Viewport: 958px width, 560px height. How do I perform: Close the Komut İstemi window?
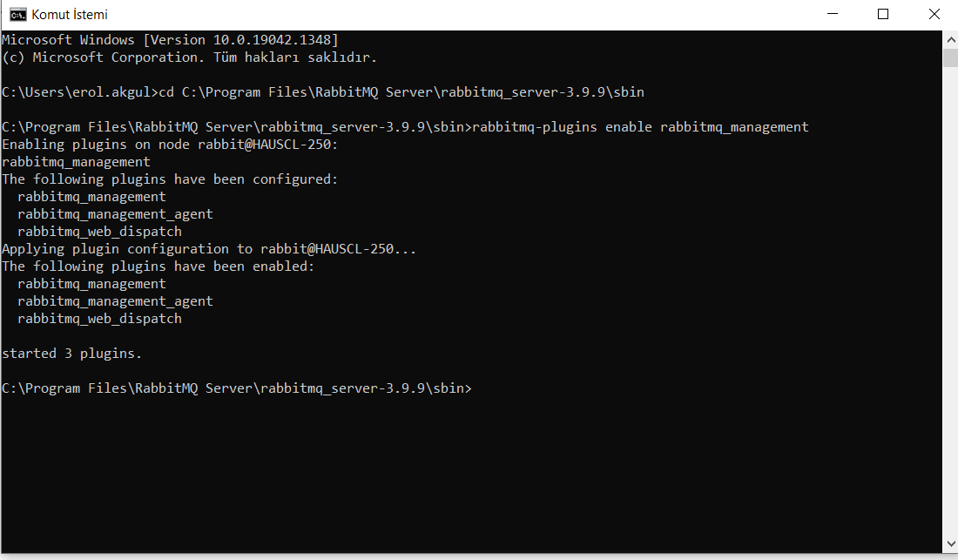934,15
